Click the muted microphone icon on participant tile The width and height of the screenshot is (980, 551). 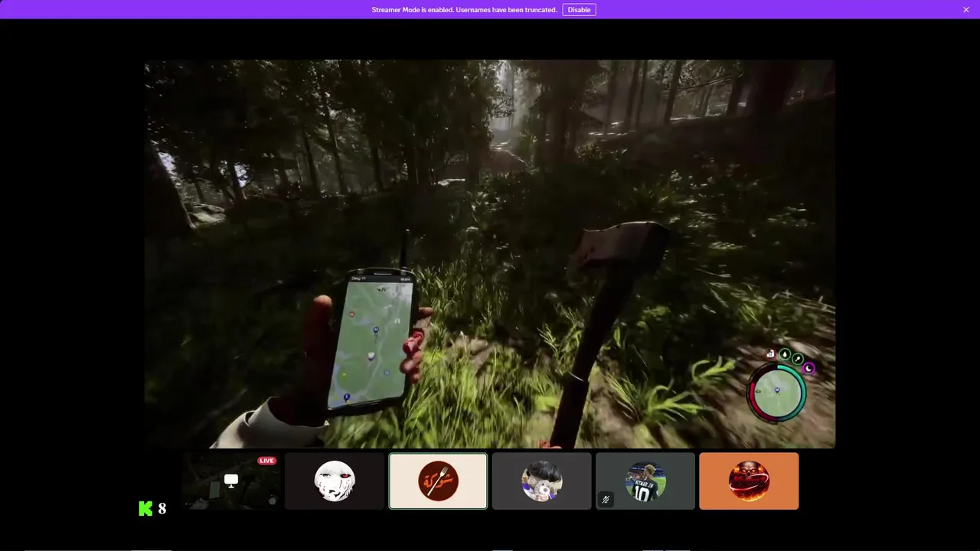[606, 500]
